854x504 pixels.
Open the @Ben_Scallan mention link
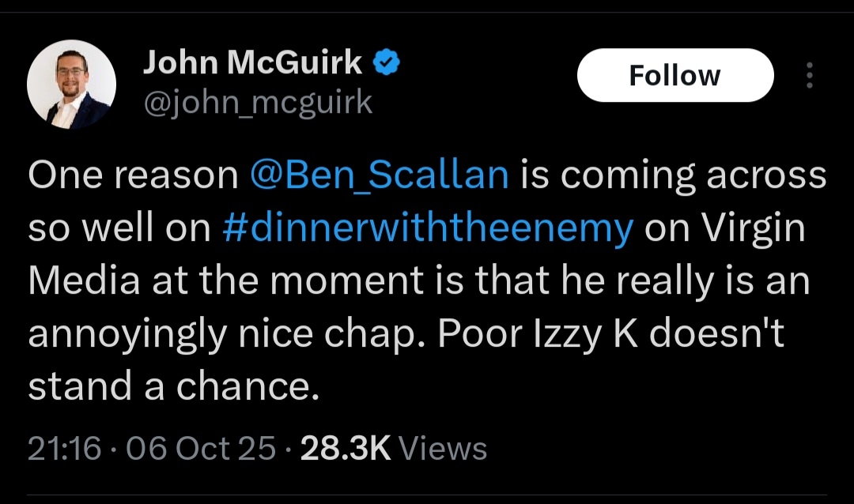[379, 175]
